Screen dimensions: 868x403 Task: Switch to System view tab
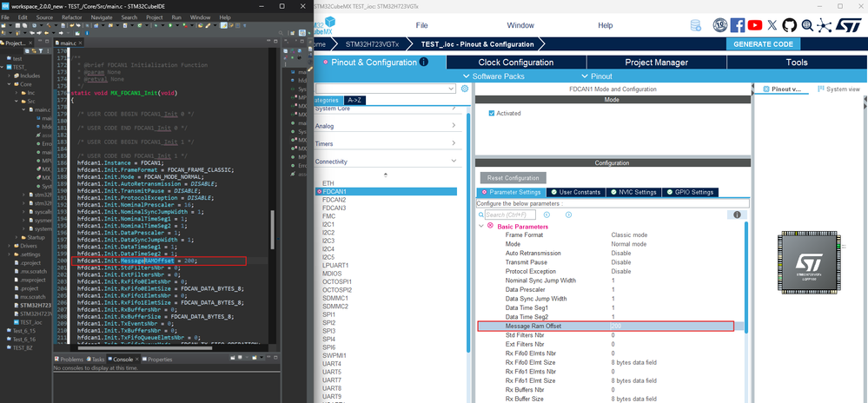click(838, 89)
